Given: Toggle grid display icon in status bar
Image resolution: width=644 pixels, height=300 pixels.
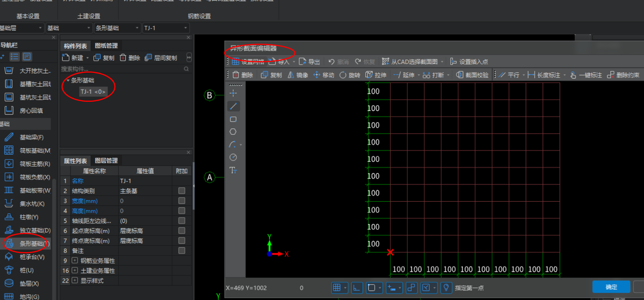Looking at the screenshot, I should (x=336, y=287).
